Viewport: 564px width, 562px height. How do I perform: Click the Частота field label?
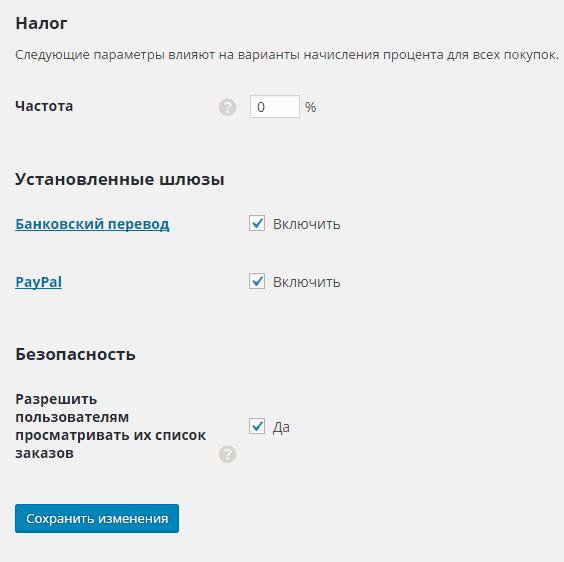[x=44, y=106]
